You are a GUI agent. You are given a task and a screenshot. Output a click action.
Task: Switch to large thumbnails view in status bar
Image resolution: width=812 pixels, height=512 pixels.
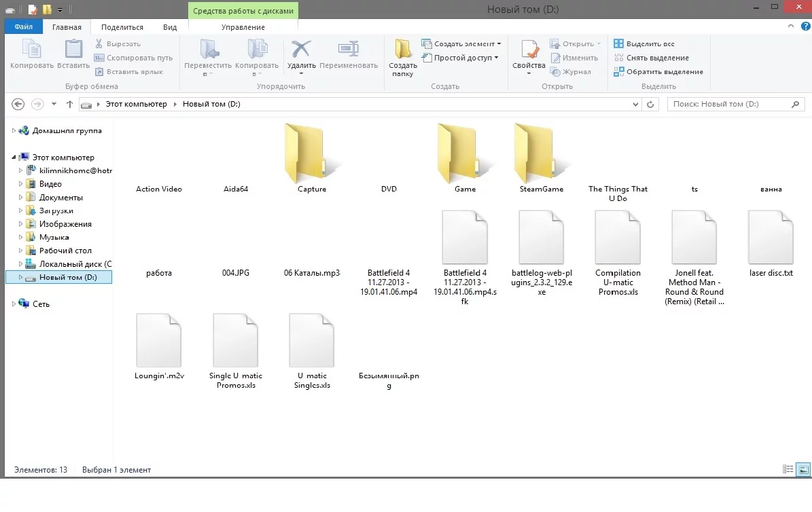[802, 469]
